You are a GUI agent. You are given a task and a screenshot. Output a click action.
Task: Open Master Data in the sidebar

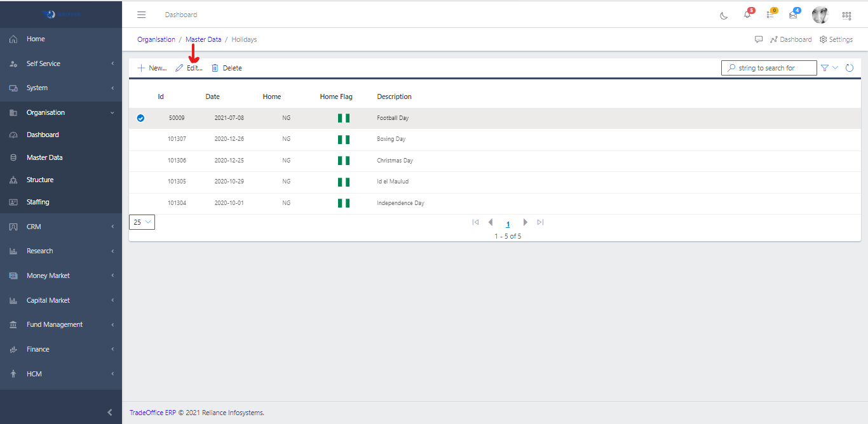(x=44, y=157)
